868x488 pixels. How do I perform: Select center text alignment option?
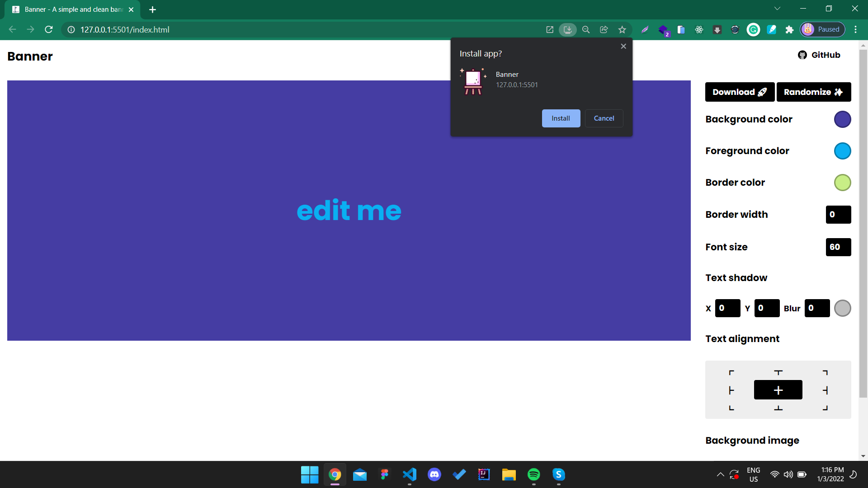[x=778, y=390]
